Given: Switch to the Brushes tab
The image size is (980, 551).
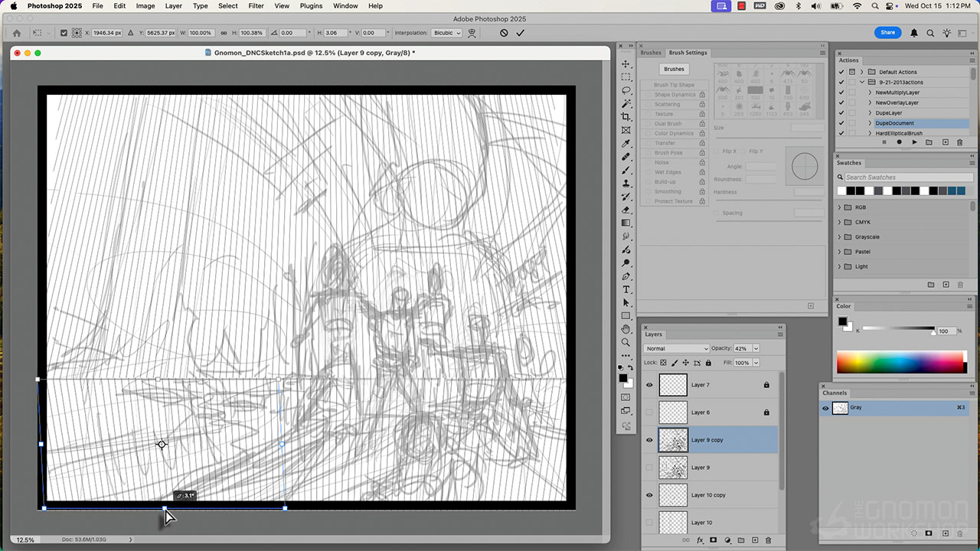Looking at the screenshot, I should [x=651, y=53].
